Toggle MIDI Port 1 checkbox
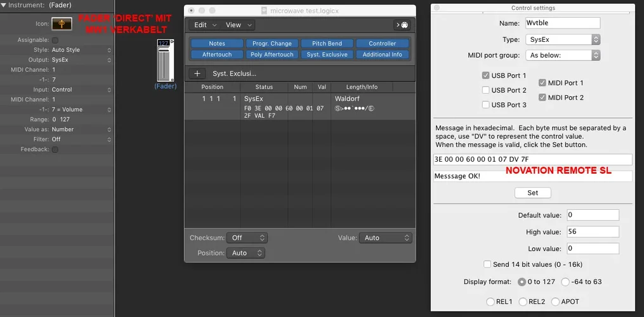644x317 pixels. click(x=542, y=83)
